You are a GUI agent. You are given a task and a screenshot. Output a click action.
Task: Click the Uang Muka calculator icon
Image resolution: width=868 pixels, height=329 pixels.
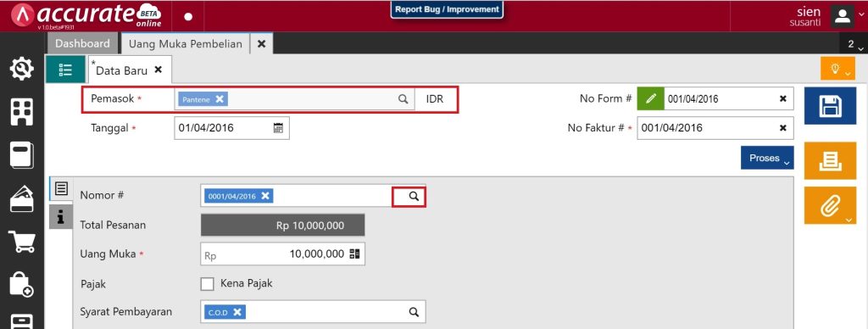[354, 254]
